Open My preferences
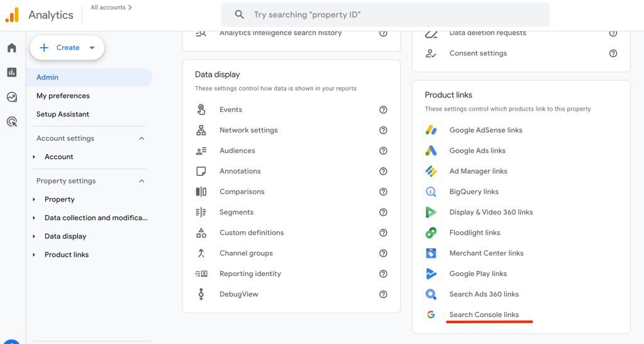 [x=63, y=96]
